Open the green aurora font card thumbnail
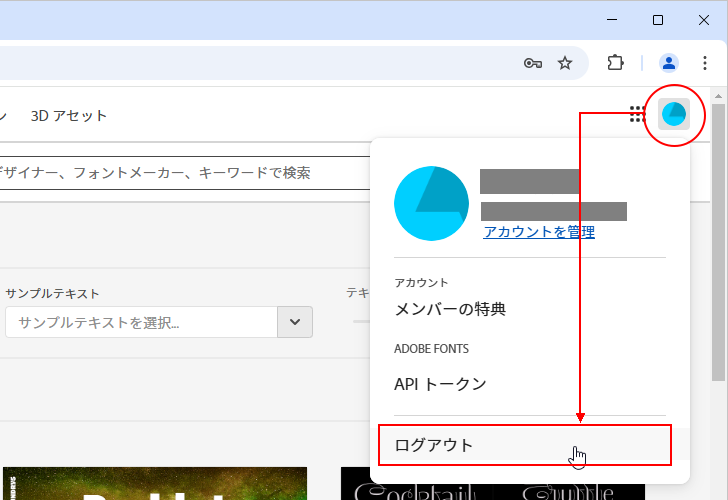Screen dimensions: 728x500 (155, 483)
